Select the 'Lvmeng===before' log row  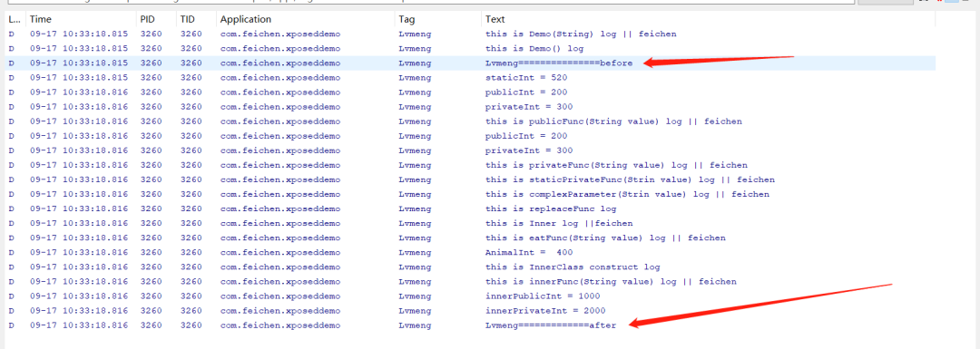coord(470,63)
